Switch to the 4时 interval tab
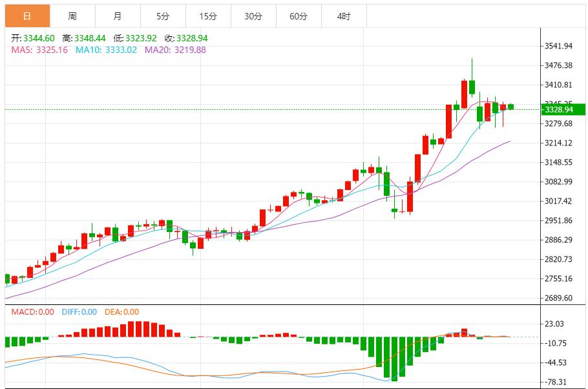Image resolution: width=588 pixels, height=389 pixels. (344, 16)
